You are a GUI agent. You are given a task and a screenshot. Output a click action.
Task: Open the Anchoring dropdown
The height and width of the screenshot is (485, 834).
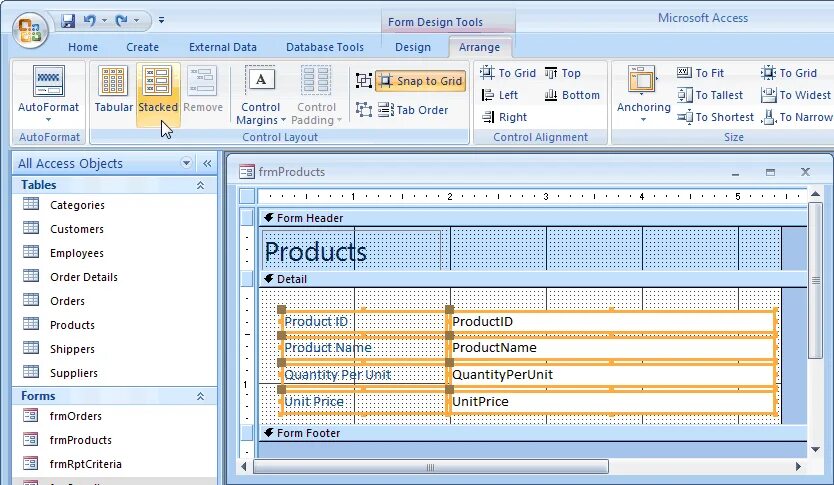pyautogui.click(x=643, y=94)
